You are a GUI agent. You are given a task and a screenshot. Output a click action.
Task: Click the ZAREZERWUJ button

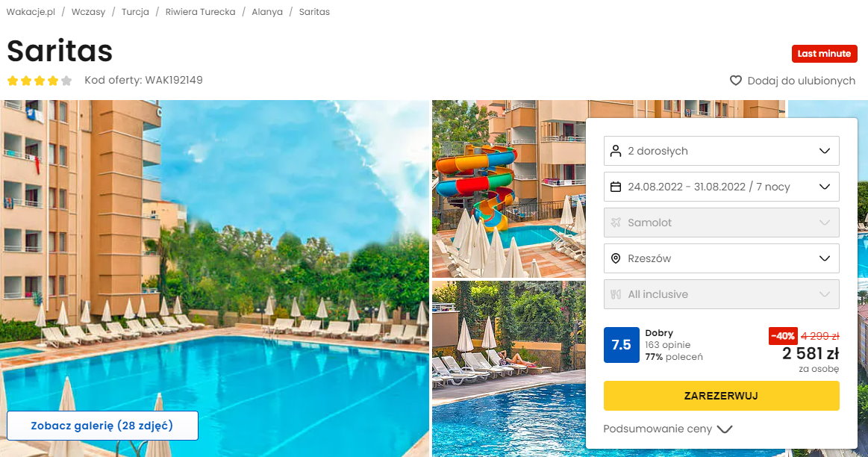coord(721,396)
